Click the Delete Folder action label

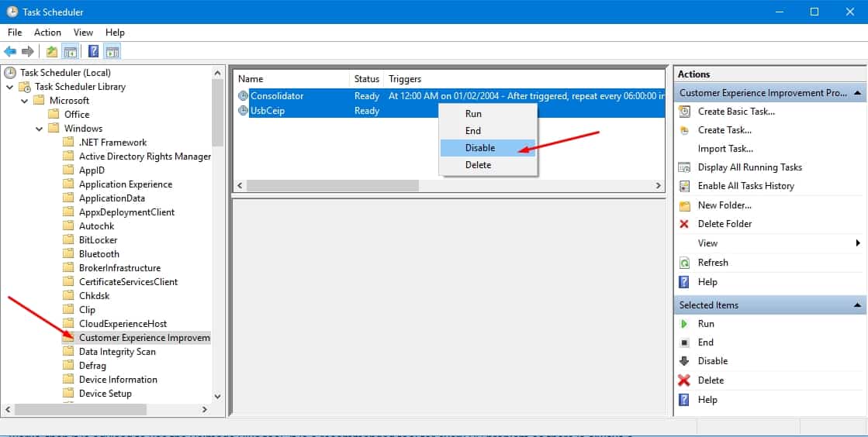point(724,224)
